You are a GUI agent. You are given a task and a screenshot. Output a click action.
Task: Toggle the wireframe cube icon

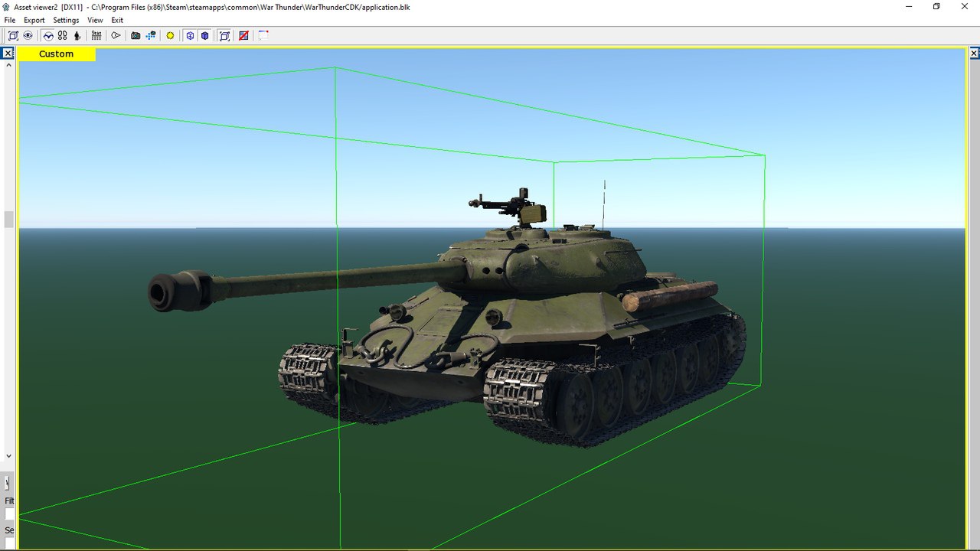click(190, 35)
